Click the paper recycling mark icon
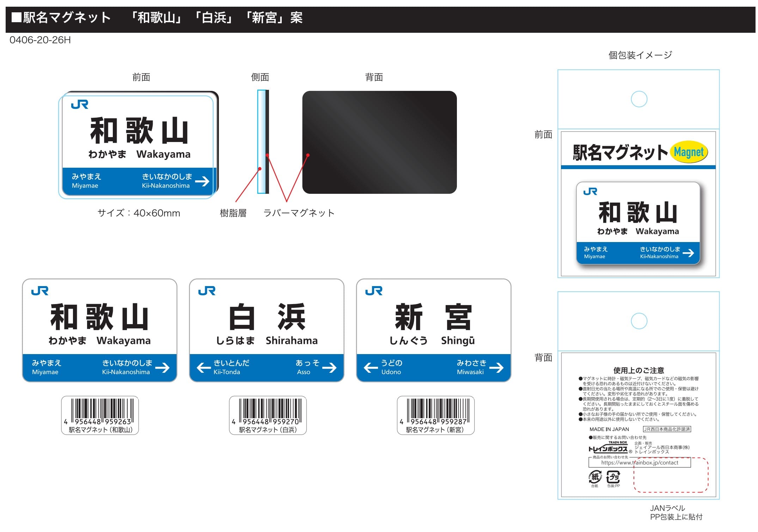This screenshot has width=758, height=532. pyautogui.click(x=595, y=477)
